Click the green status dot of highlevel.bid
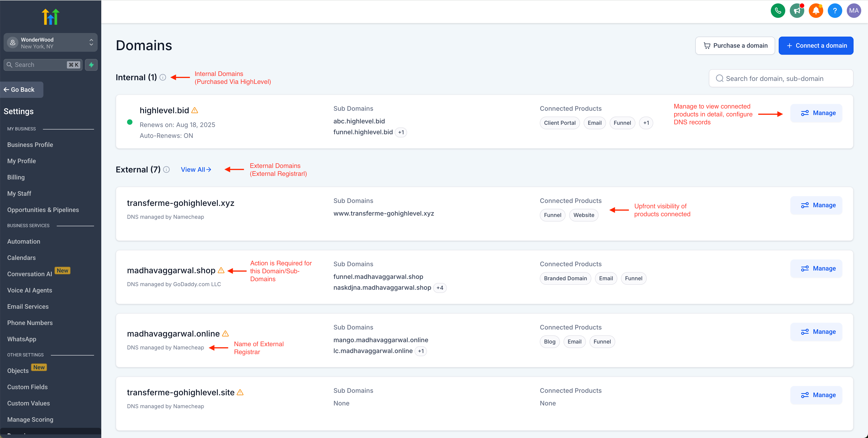 [130, 122]
